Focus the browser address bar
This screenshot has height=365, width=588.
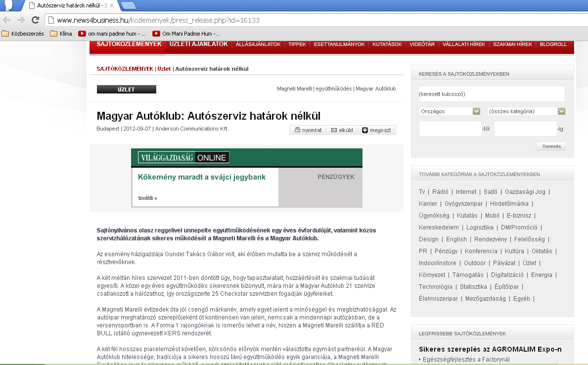(315, 20)
